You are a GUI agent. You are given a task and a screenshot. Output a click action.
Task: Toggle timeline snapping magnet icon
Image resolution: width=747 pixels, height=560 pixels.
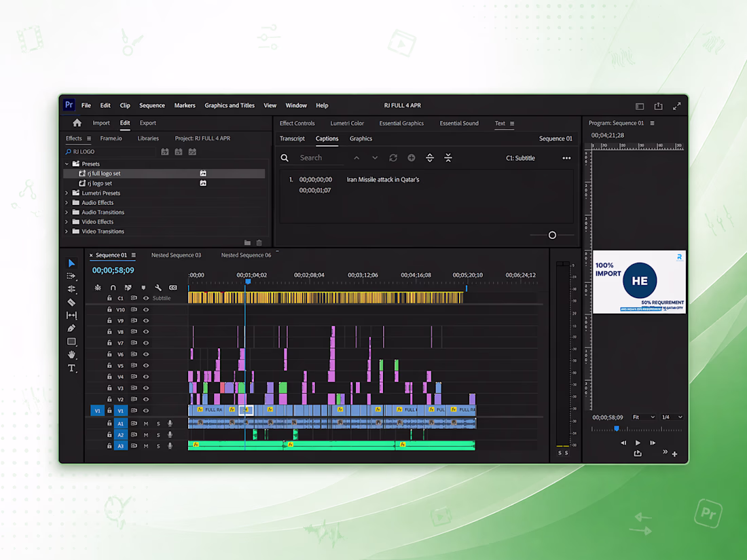click(x=113, y=288)
